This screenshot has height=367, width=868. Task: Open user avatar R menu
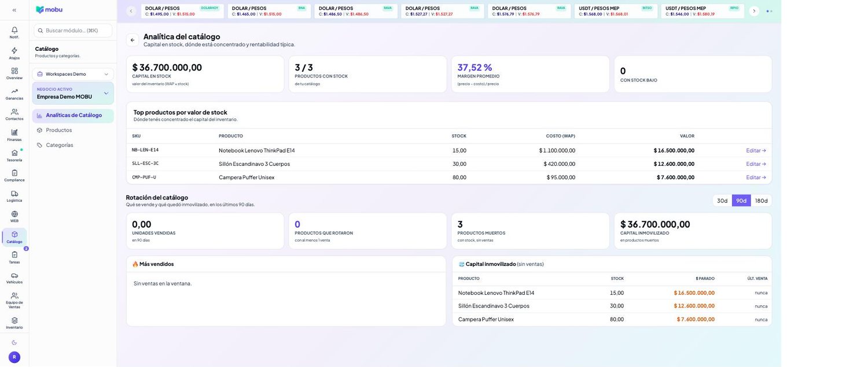(x=14, y=357)
